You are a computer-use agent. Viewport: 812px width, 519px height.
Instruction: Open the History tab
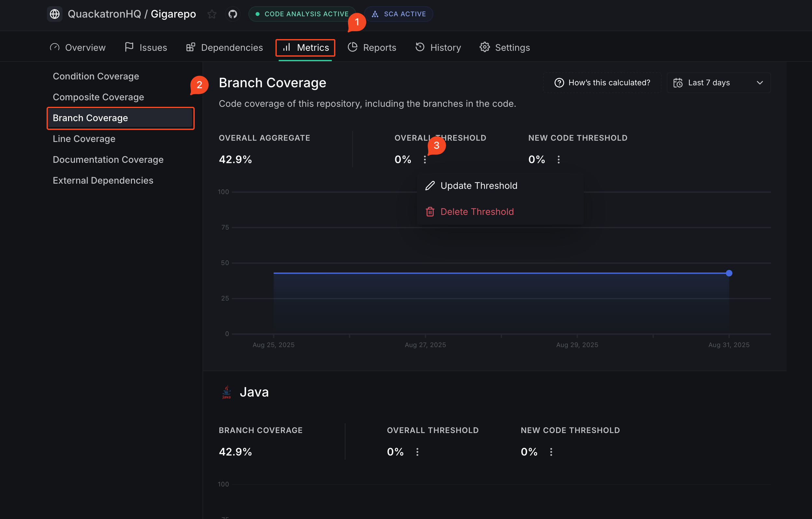438,48
